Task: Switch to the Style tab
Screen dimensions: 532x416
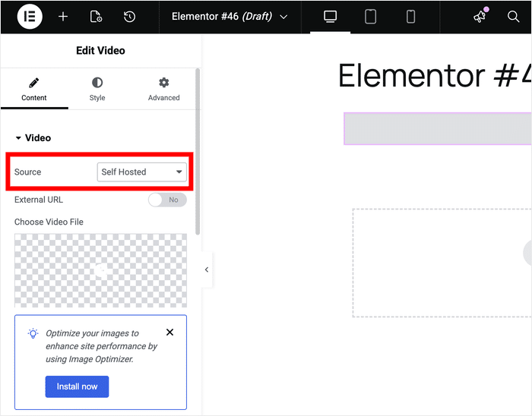Action: pos(97,89)
